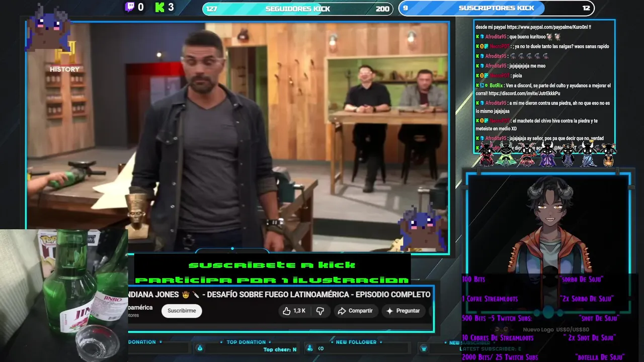Click the sparkle icon beside Preguntar
This screenshot has width=644, height=362.
coord(389,311)
